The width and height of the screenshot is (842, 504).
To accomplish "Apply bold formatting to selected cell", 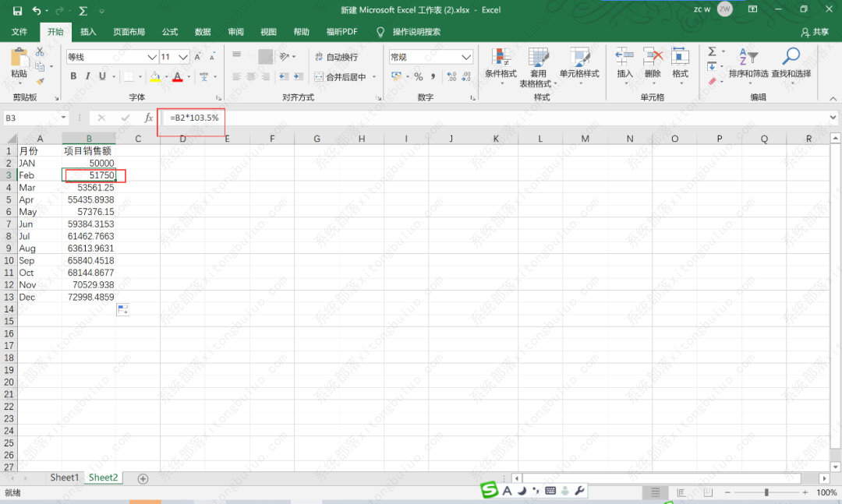I will click(x=74, y=76).
